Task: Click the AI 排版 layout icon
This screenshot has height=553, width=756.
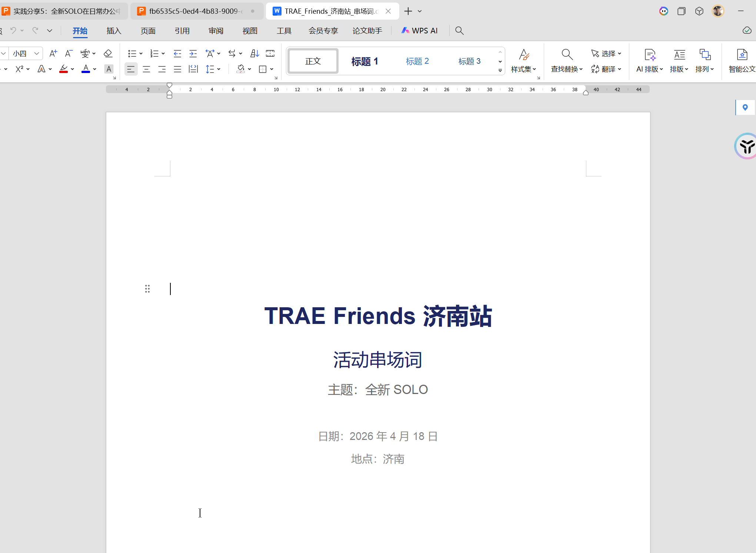Action: point(650,55)
